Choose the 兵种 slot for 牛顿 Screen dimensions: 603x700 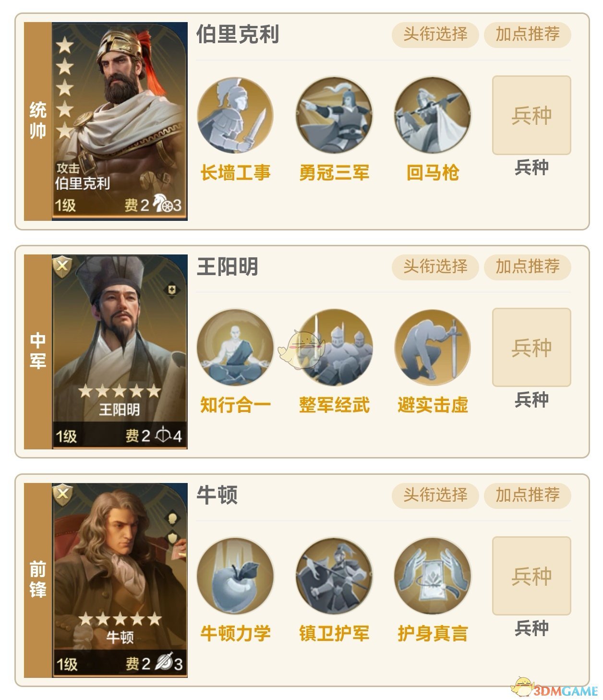click(531, 576)
